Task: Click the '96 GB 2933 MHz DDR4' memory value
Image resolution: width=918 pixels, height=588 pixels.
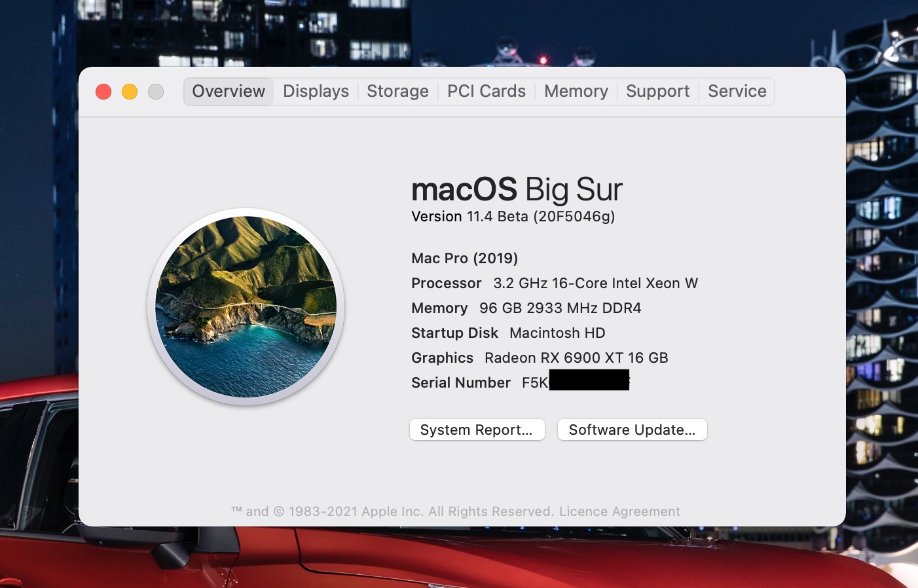Action: 560,308
